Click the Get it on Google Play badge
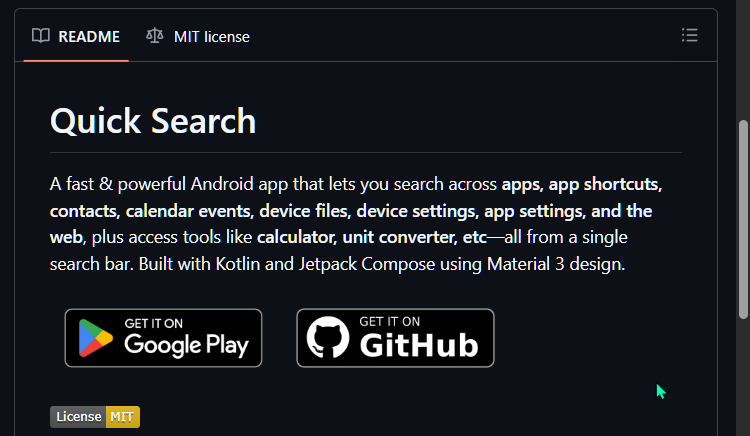This screenshot has height=436, width=750. point(163,338)
